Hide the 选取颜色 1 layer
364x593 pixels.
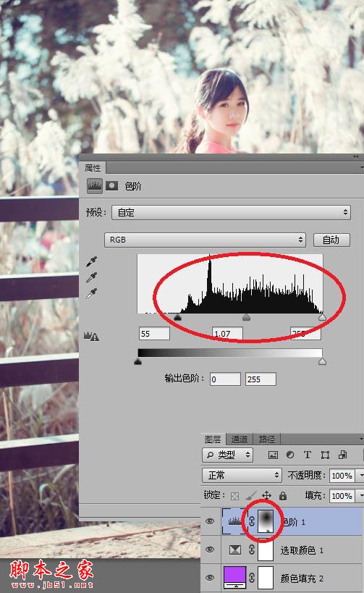pyautogui.click(x=210, y=550)
